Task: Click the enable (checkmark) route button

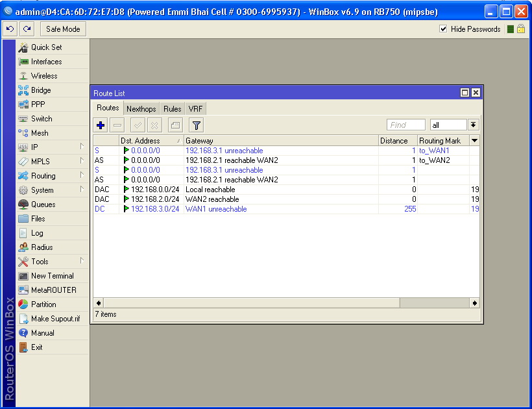Action: click(138, 125)
